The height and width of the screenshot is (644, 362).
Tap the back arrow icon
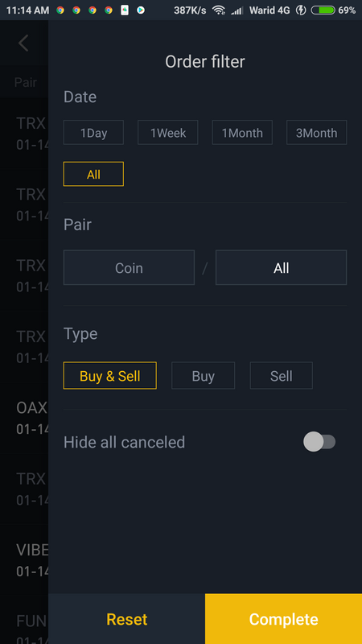pyautogui.click(x=23, y=43)
